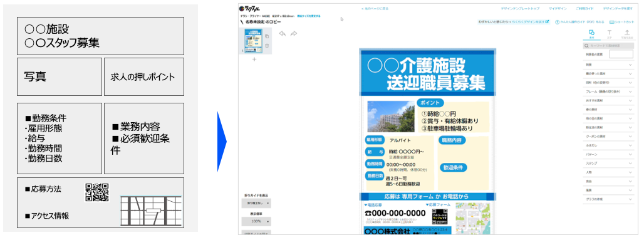Undo with the left curved arrow
This screenshot has width=644, height=240.
pyautogui.click(x=282, y=34)
